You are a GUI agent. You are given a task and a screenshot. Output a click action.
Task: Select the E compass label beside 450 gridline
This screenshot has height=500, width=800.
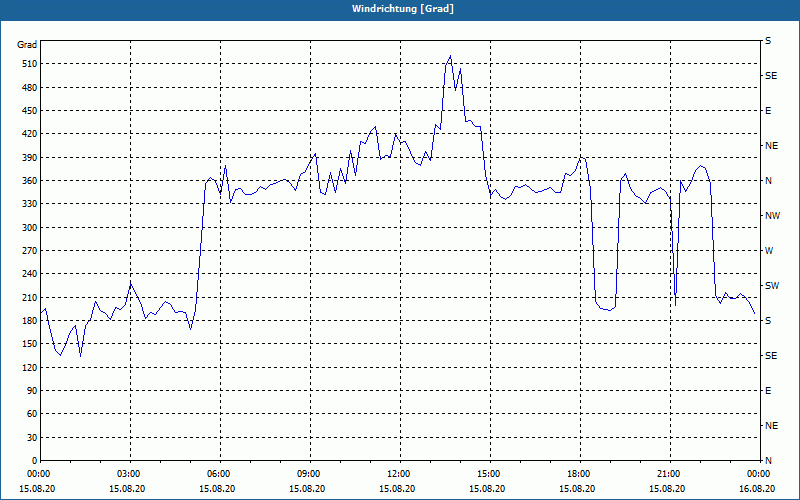[768, 111]
